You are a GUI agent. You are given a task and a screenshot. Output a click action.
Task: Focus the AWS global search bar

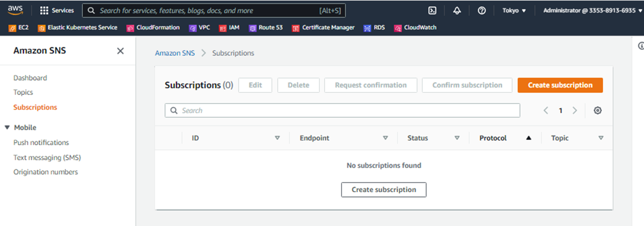(214, 11)
